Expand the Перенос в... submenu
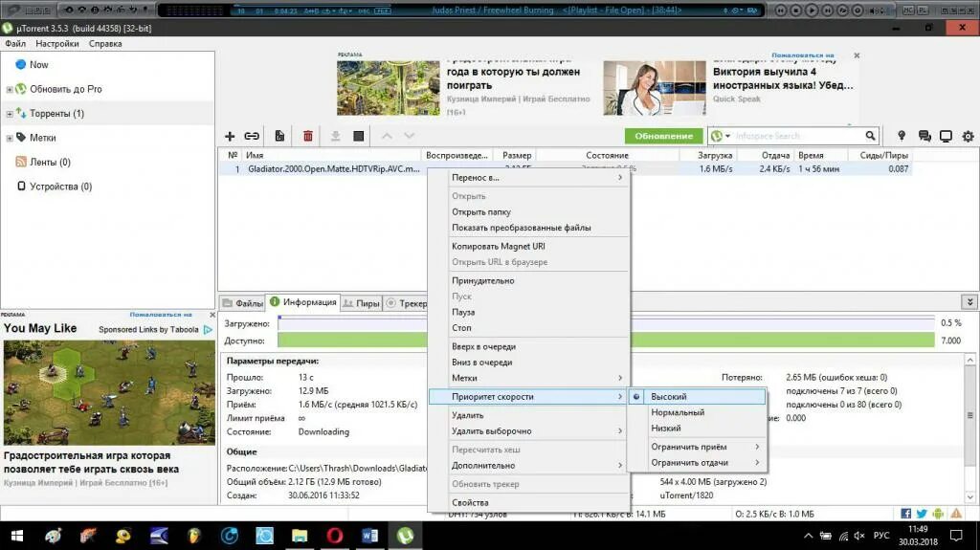Image resolution: width=980 pixels, height=550 pixels. (528, 178)
